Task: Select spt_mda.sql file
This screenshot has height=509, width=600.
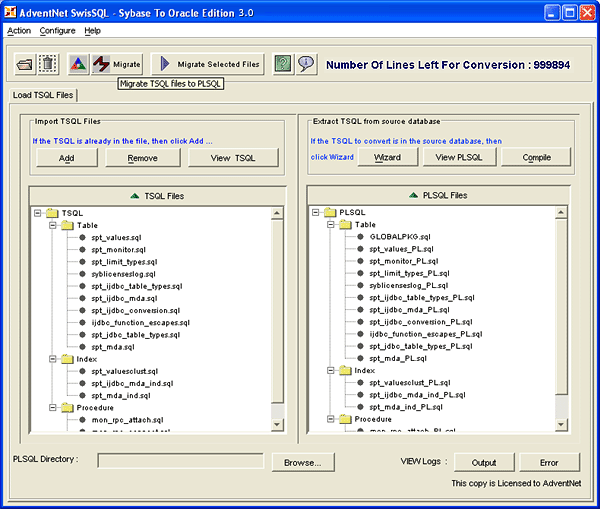Action: point(113,347)
